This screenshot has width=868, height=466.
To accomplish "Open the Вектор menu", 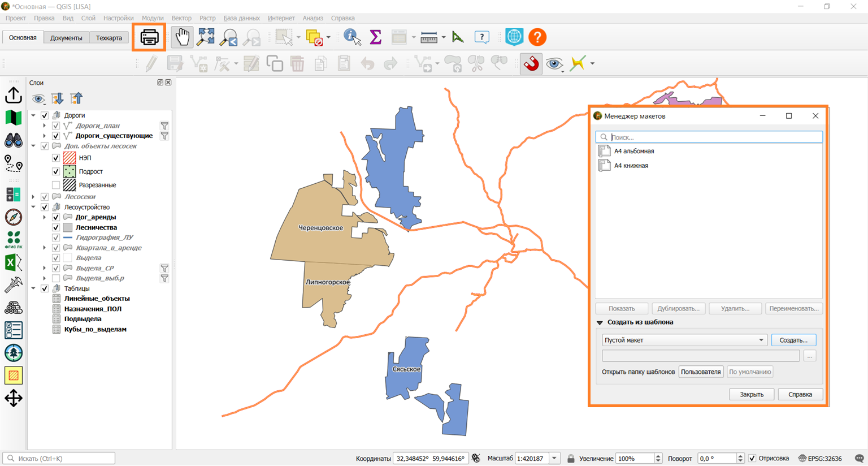I will (181, 18).
